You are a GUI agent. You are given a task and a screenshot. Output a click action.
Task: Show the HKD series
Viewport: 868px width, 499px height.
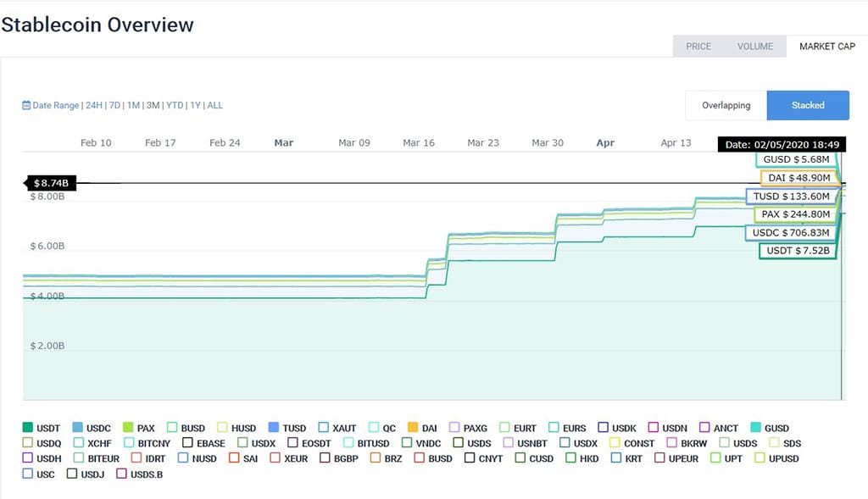click(570, 458)
